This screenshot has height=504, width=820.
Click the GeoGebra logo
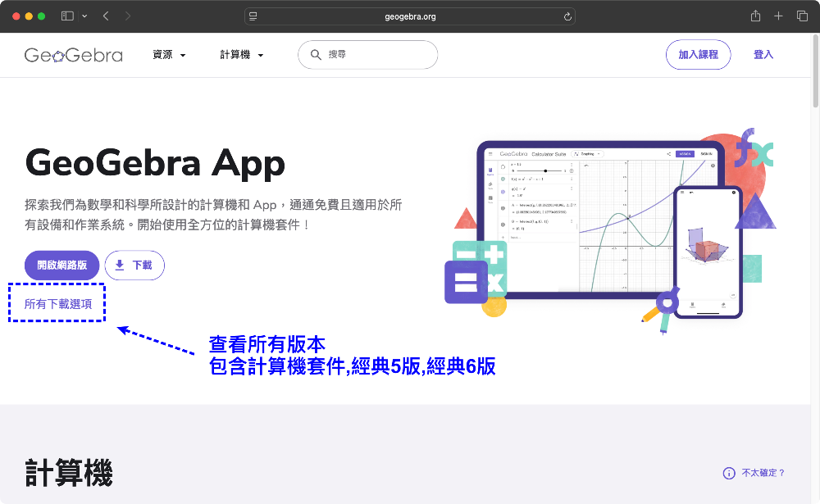[73, 55]
